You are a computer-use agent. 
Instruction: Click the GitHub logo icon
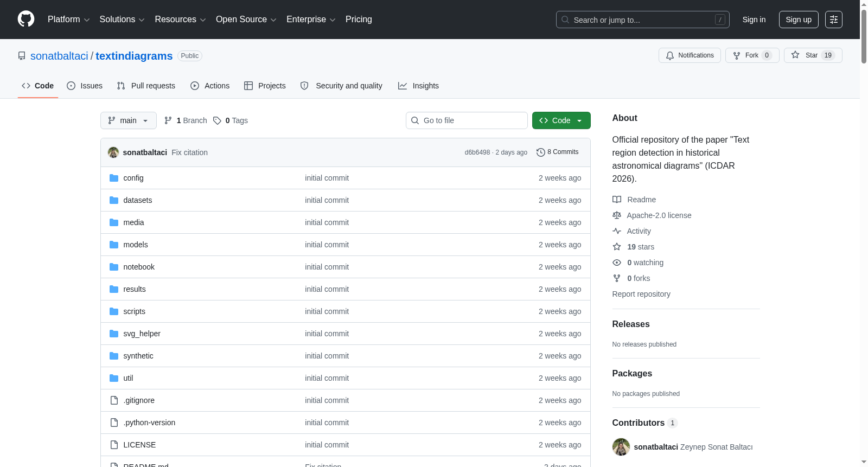(x=26, y=19)
